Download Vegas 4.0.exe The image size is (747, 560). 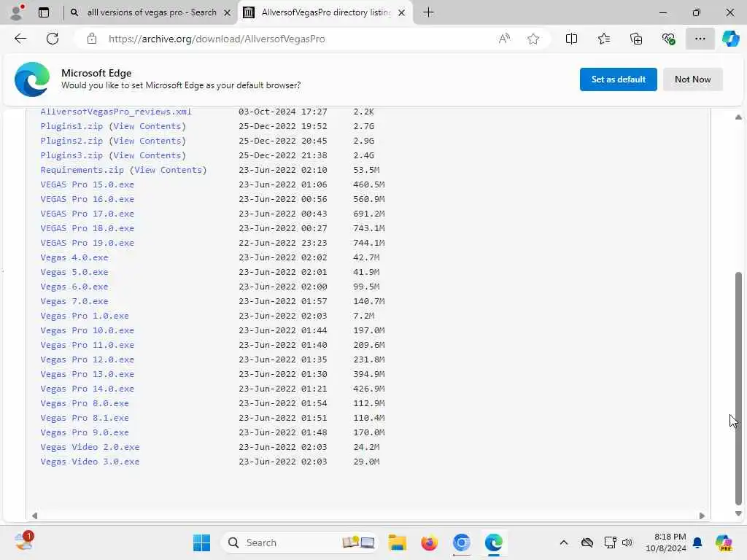tap(74, 257)
